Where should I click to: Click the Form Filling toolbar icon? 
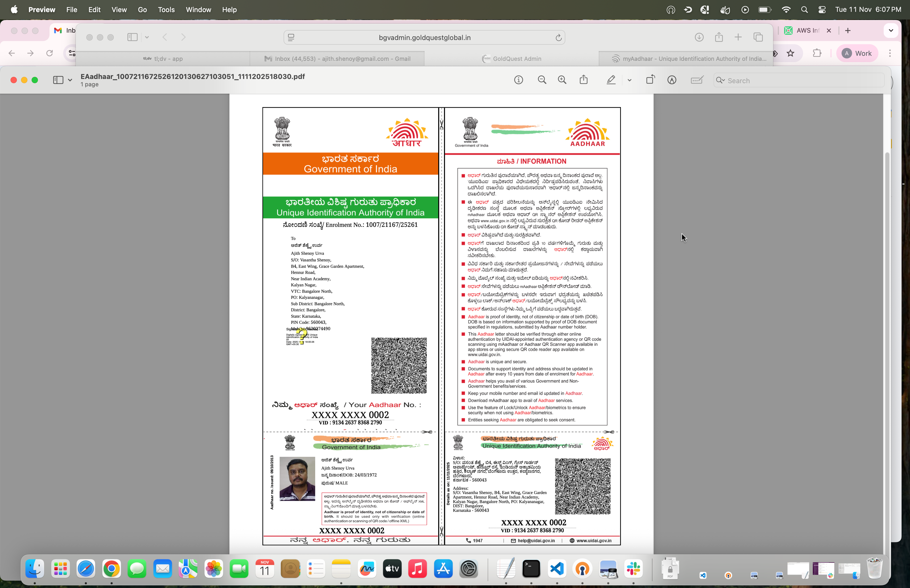[x=697, y=80]
